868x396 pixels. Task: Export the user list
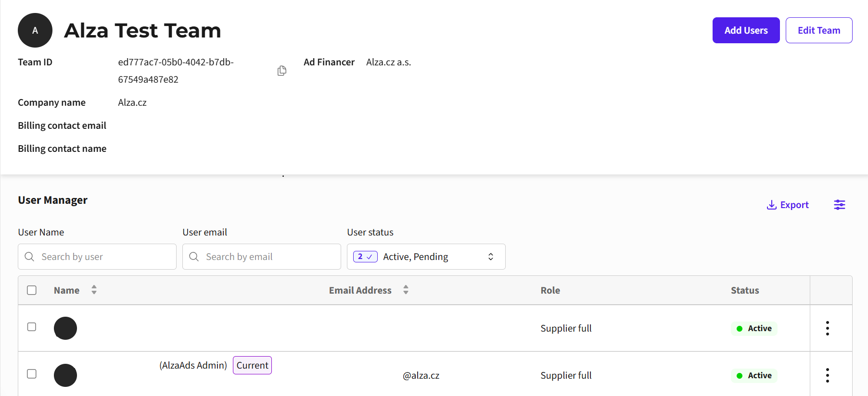788,205
